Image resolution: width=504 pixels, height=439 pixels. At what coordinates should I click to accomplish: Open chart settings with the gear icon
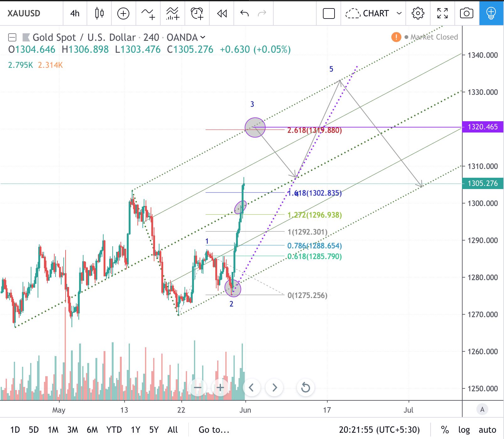(x=418, y=13)
